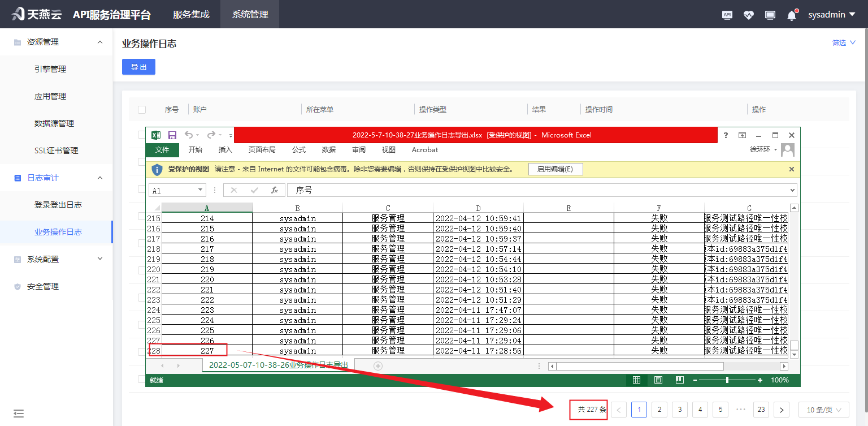
Task: Click the 启用编辑(E) enable editing button
Action: (555, 169)
